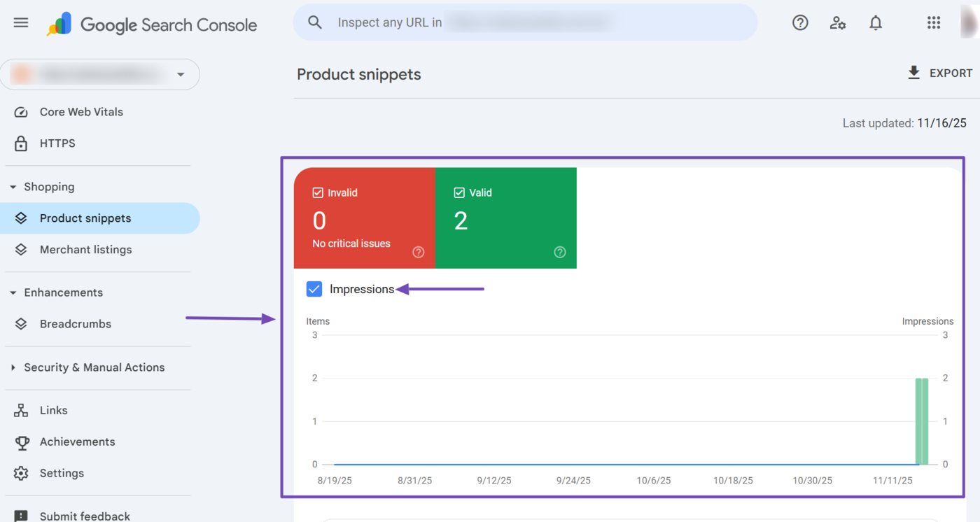
Task: Click the help icon on the Valid card
Action: click(559, 252)
